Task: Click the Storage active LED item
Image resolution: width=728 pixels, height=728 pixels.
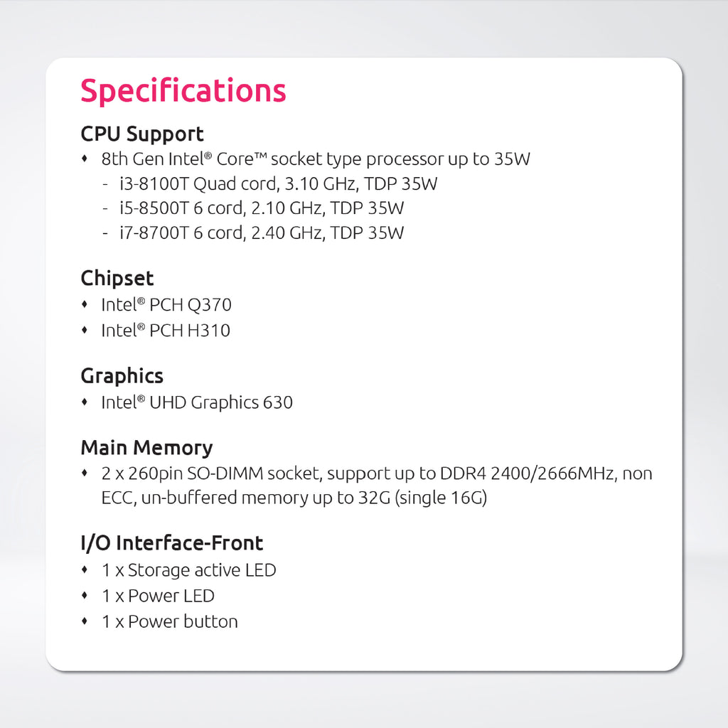Action: [188, 570]
